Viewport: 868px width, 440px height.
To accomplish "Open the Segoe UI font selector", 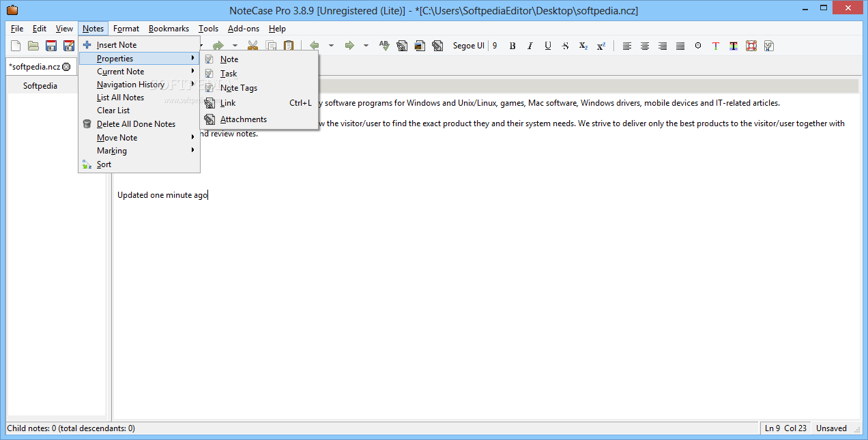I will click(469, 46).
